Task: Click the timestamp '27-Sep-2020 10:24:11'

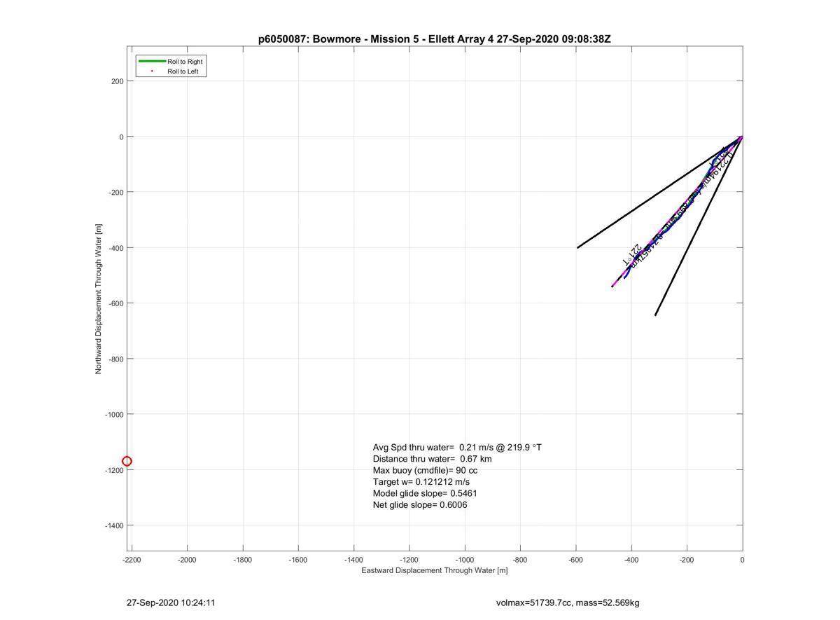Action: tap(171, 602)
